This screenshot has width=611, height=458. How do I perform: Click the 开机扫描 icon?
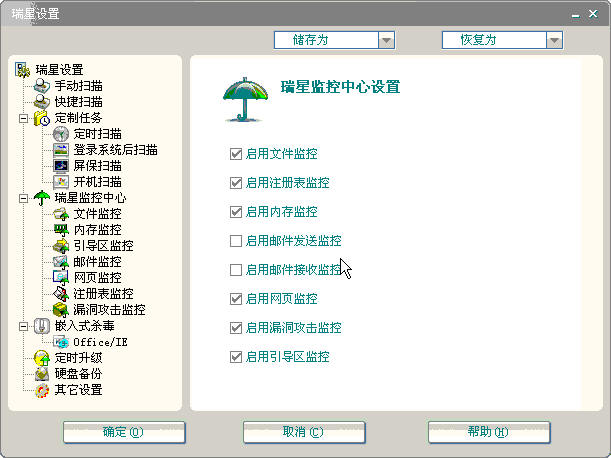coord(61,182)
